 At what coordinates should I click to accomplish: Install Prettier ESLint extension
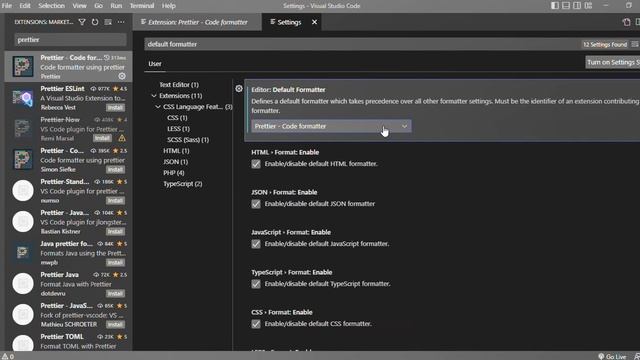116,107
